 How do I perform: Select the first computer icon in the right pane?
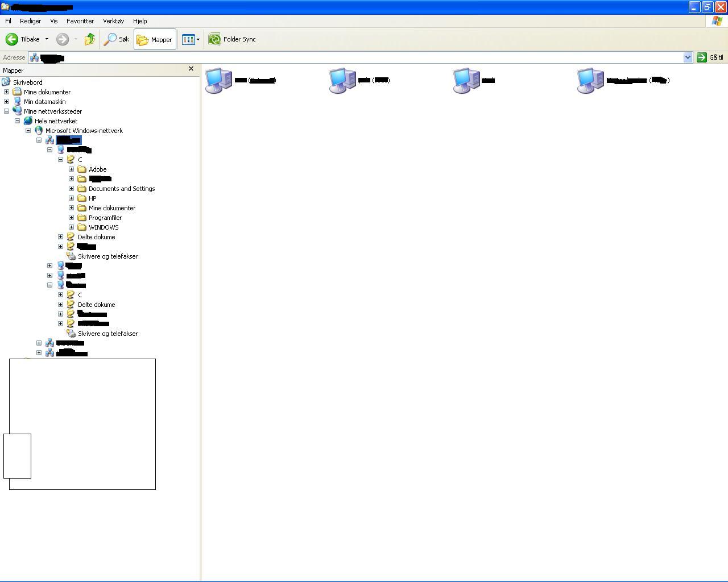tap(218, 81)
